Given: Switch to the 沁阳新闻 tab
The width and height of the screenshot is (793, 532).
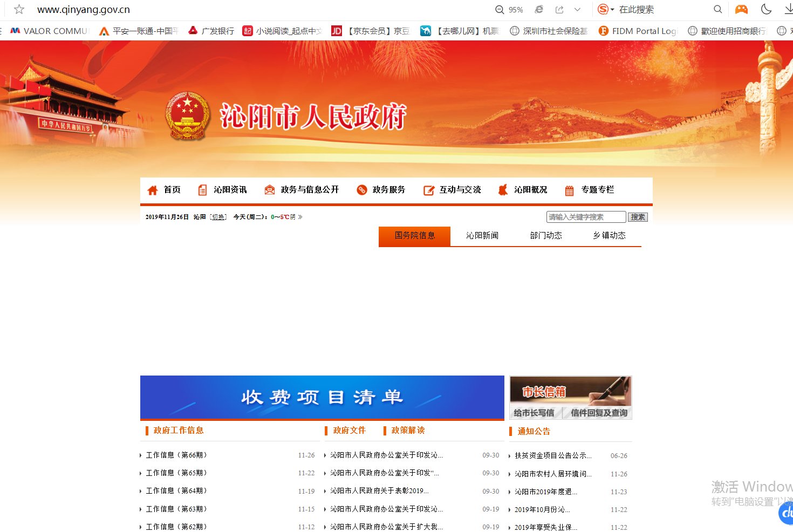Looking at the screenshot, I should [x=482, y=235].
